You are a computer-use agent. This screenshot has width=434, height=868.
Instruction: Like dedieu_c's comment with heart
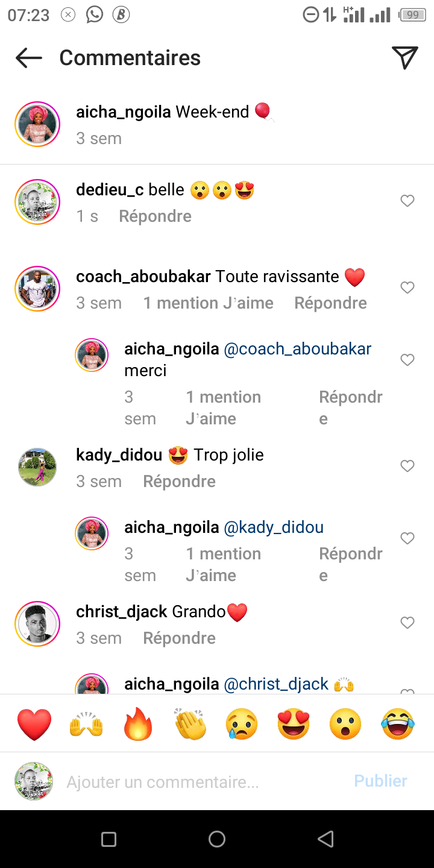pos(407,201)
